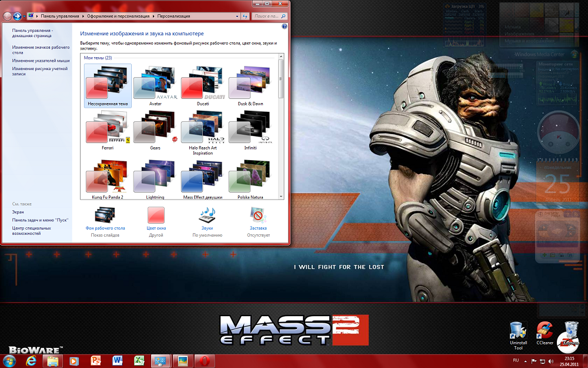Open Uninstall Tool desktop shortcut

click(518, 336)
